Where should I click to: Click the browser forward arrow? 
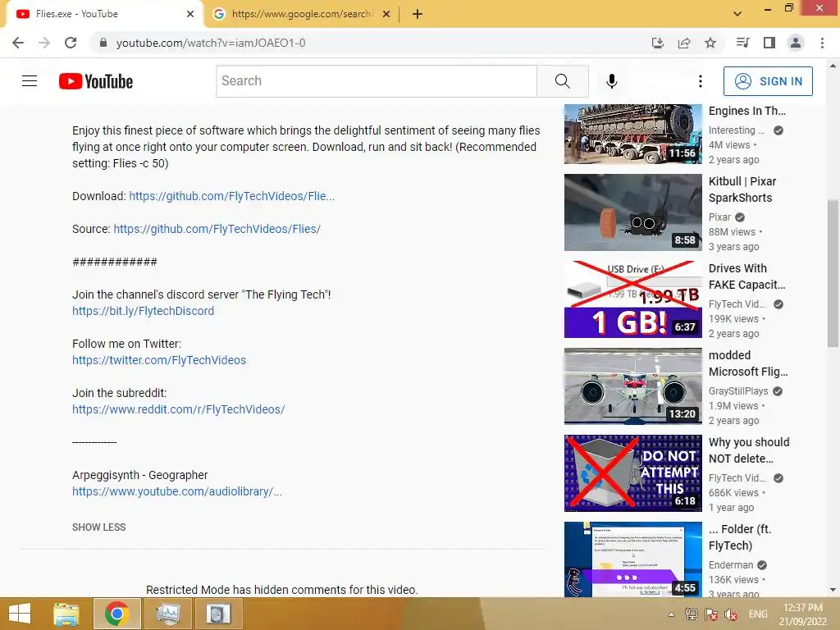coord(44,43)
